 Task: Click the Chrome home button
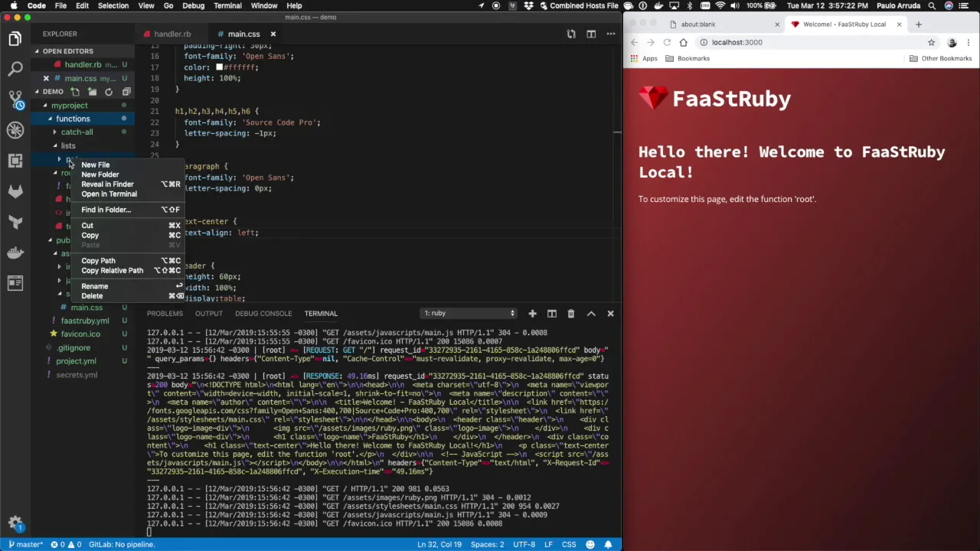tap(684, 42)
